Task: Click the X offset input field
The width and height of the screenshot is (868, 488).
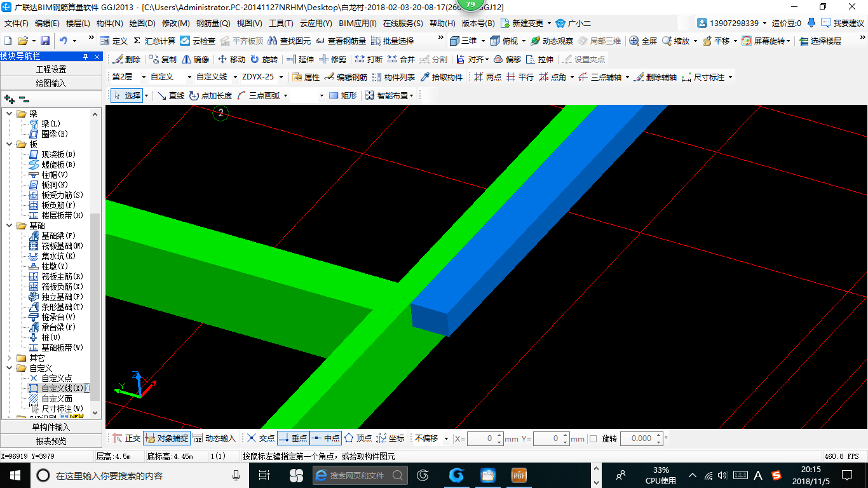Action: pyautogui.click(x=485, y=438)
